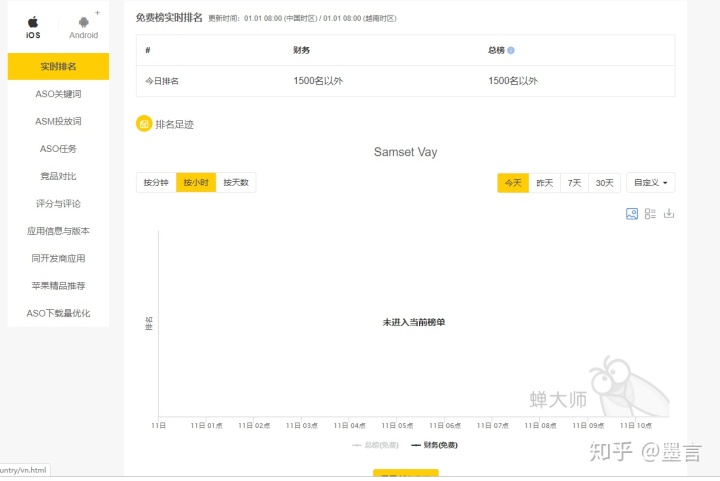The width and height of the screenshot is (720, 481).
Task: Toggle the 财务(免费) legend series
Action: (434, 445)
